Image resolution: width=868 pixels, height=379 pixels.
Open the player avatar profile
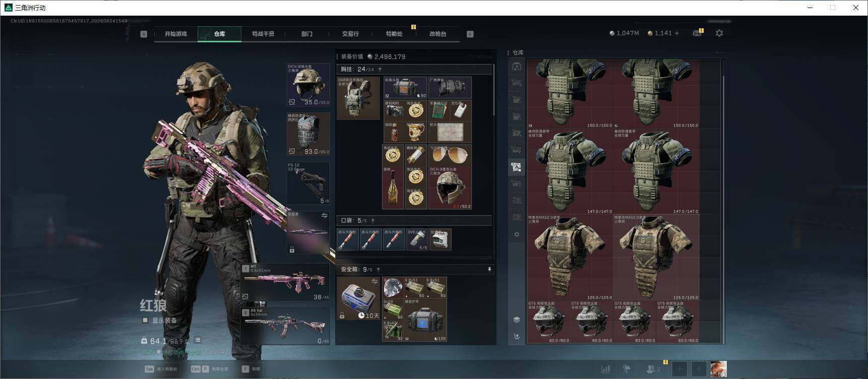click(x=719, y=369)
